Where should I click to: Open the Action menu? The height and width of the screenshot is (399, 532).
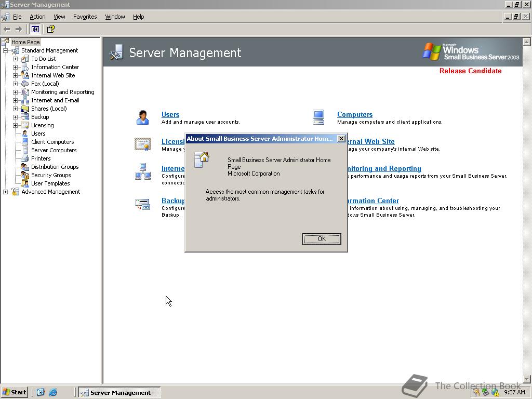pyautogui.click(x=37, y=17)
